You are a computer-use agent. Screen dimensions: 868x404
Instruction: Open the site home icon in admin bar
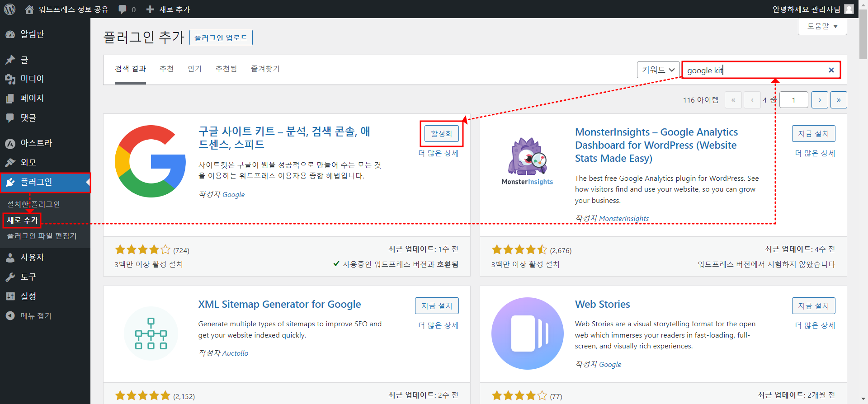coord(29,9)
